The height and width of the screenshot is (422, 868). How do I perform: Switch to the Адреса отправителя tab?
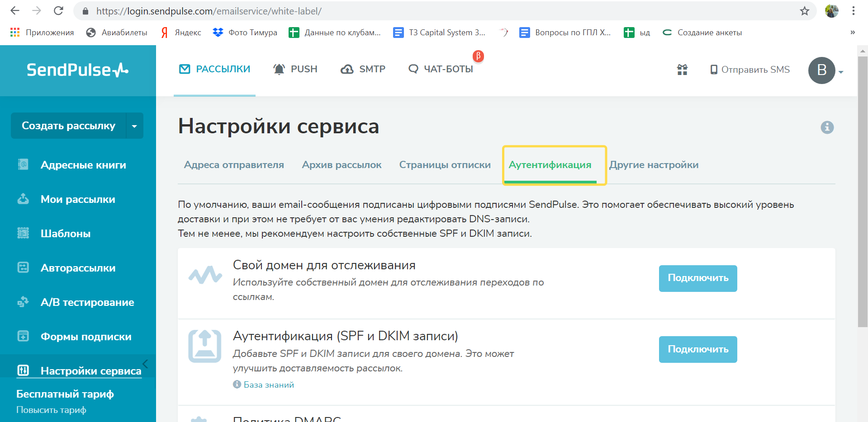pos(234,165)
